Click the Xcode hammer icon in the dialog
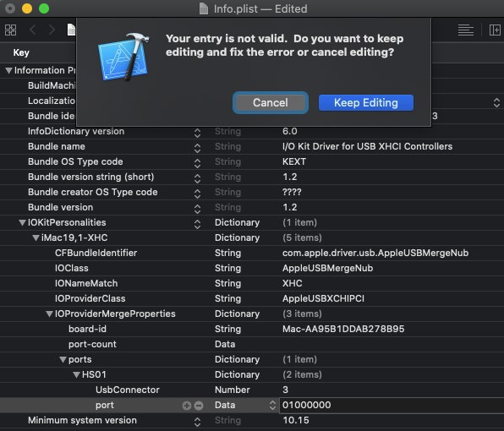 tap(123, 57)
